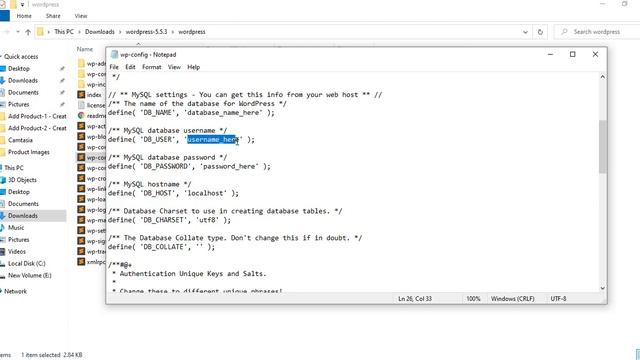Select the index file icon in file list
The width and height of the screenshot is (640, 360).
81,95
